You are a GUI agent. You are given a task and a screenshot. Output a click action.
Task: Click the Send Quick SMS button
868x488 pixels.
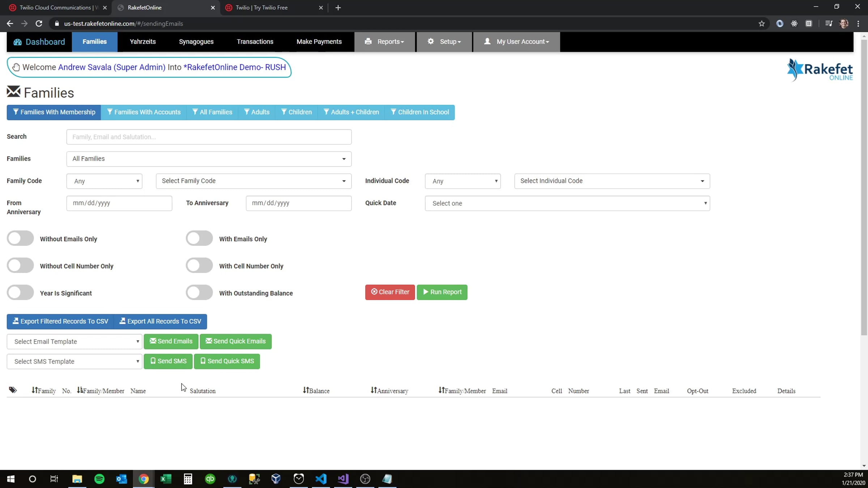tap(227, 361)
